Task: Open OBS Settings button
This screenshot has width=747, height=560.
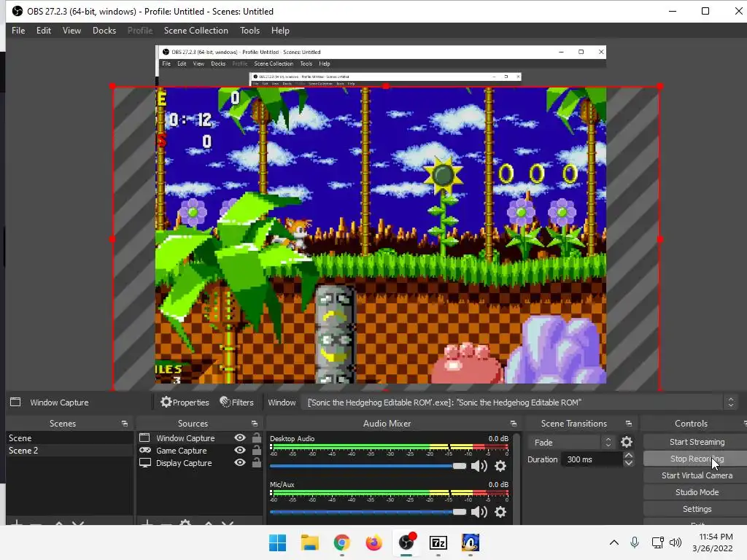Action: coord(697,509)
